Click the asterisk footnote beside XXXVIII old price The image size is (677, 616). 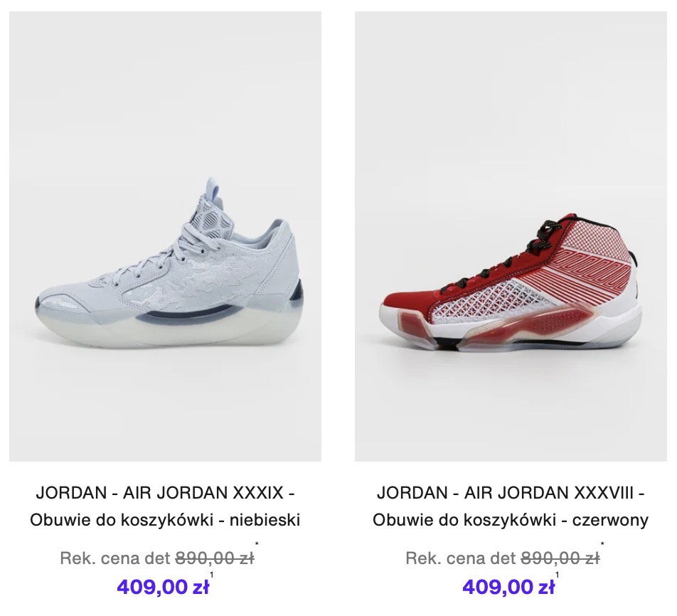click(602, 544)
